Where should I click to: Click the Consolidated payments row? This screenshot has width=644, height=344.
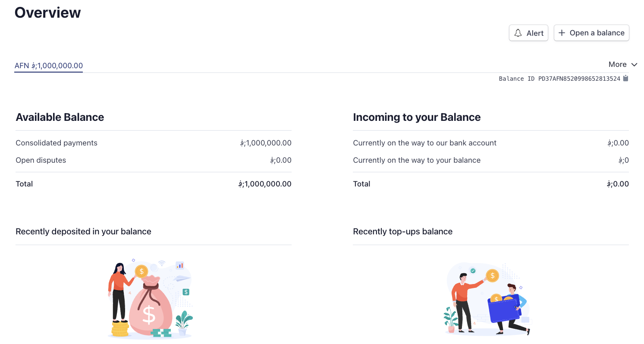(57, 143)
